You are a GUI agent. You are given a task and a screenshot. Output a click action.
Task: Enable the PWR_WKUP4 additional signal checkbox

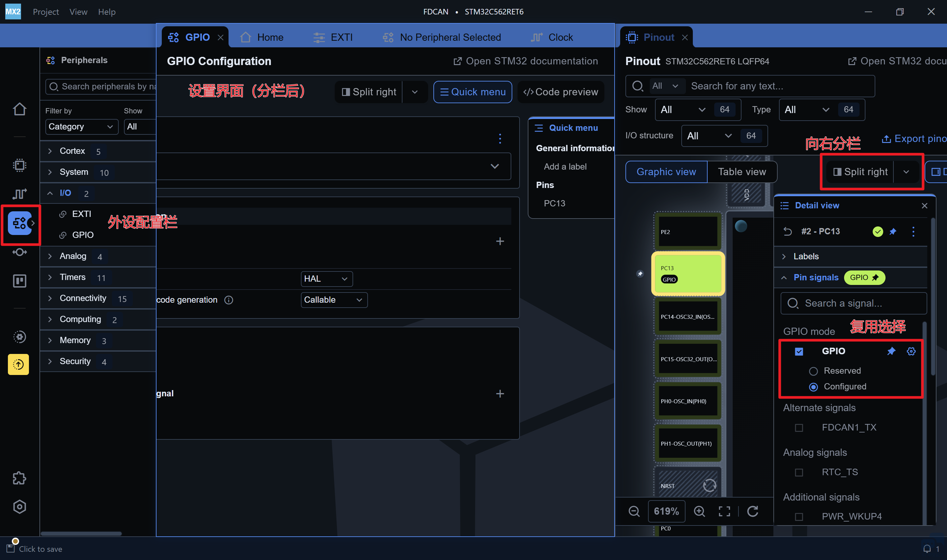coord(799,517)
